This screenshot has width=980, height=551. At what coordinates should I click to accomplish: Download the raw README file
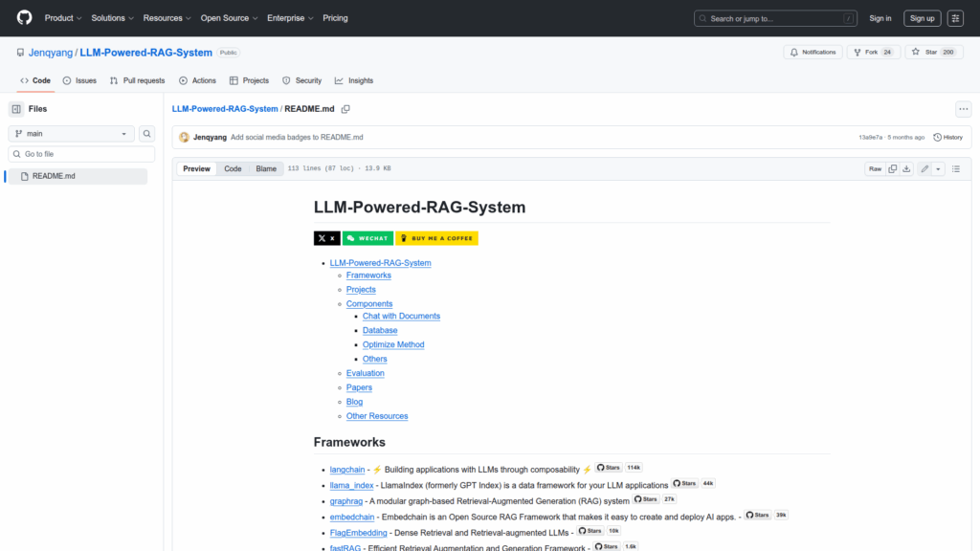906,168
